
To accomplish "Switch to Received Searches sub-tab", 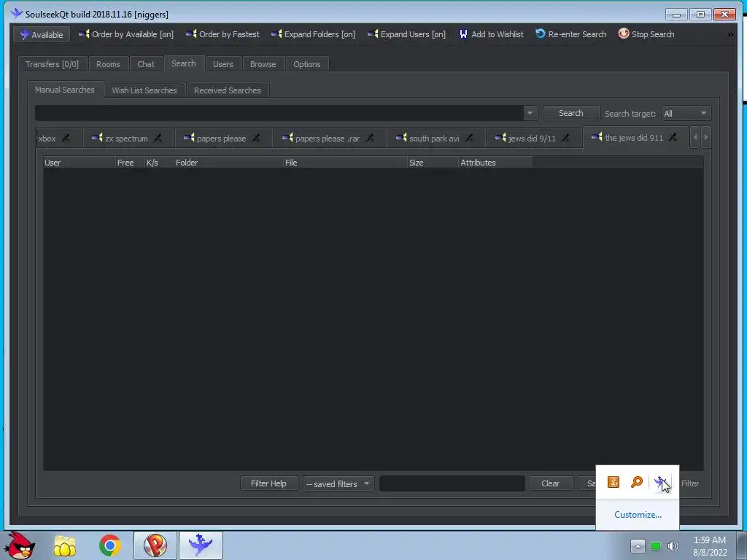I will click(228, 90).
